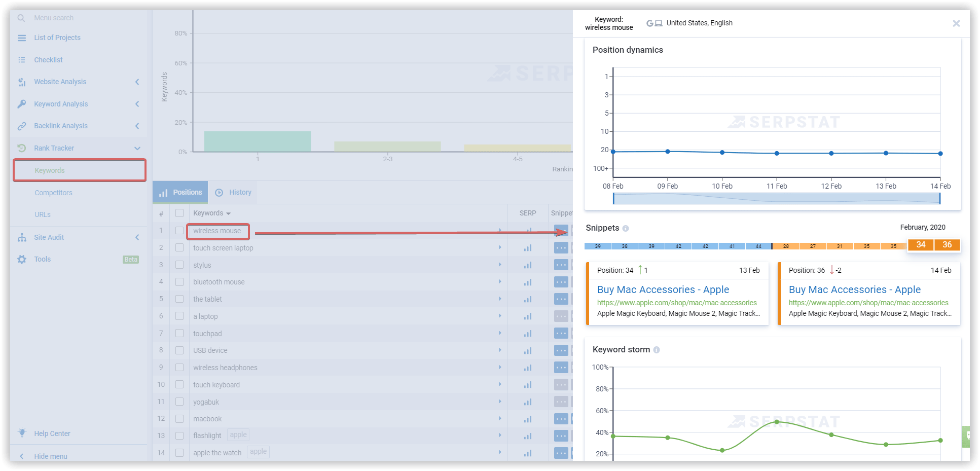Image resolution: width=980 pixels, height=471 pixels.
Task: Click the Checklist icon in sidebar
Action: click(22, 60)
